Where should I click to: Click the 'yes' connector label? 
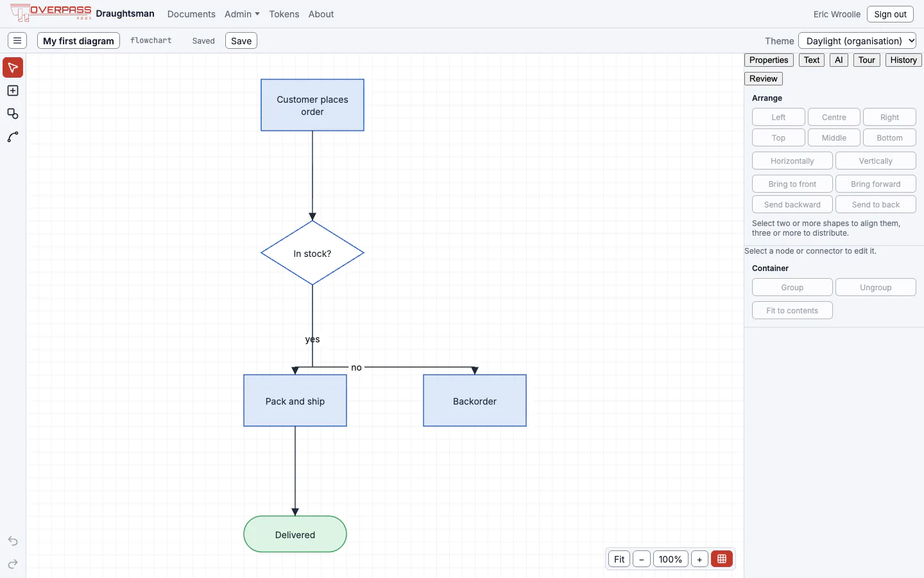pyautogui.click(x=312, y=339)
